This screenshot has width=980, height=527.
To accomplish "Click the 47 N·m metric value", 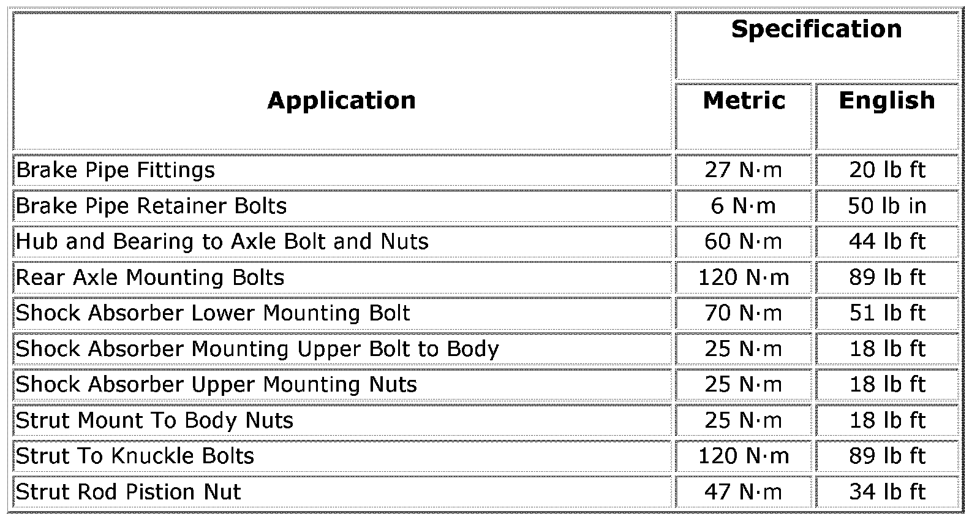I will 743,492.
